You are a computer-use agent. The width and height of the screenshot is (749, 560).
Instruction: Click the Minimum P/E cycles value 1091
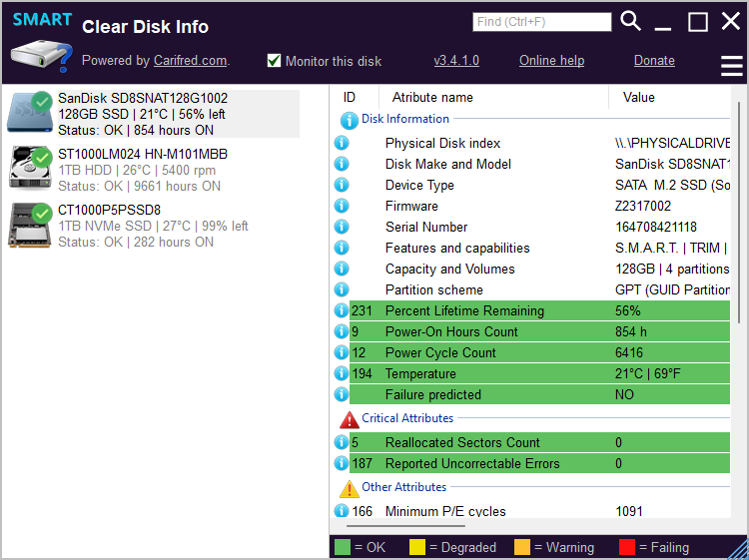pos(628,511)
